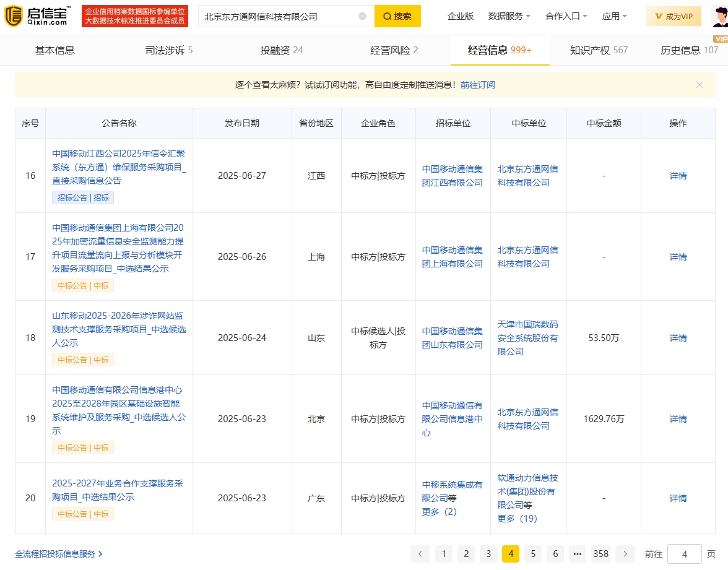View 详情 for row 17

pyautogui.click(x=678, y=257)
